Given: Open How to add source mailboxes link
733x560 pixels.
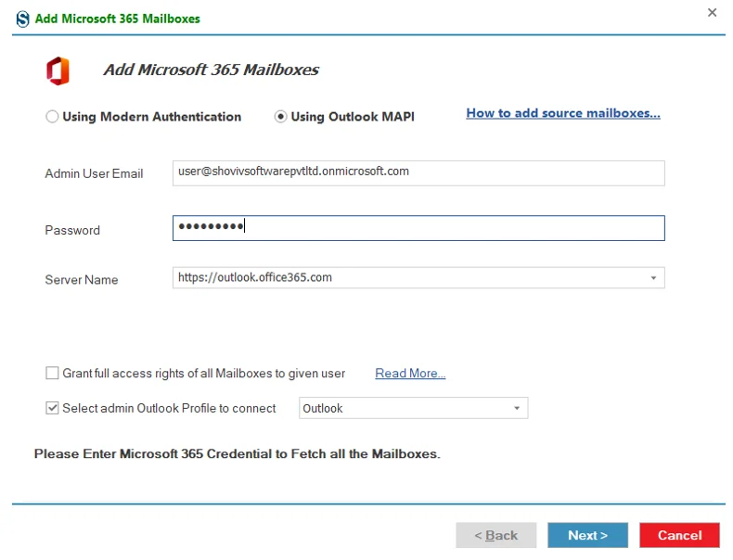Looking at the screenshot, I should pyautogui.click(x=563, y=113).
